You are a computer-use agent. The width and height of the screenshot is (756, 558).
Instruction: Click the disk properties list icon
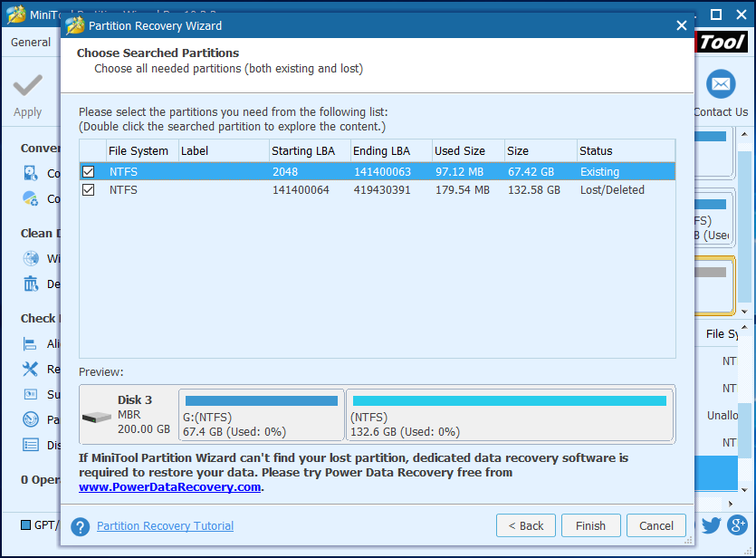click(x=31, y=445)
